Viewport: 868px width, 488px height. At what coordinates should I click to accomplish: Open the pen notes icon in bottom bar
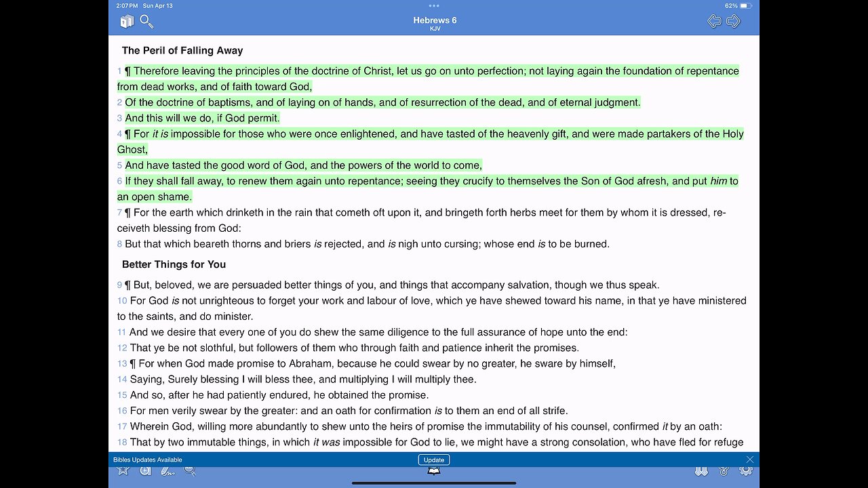coord(167,470)
